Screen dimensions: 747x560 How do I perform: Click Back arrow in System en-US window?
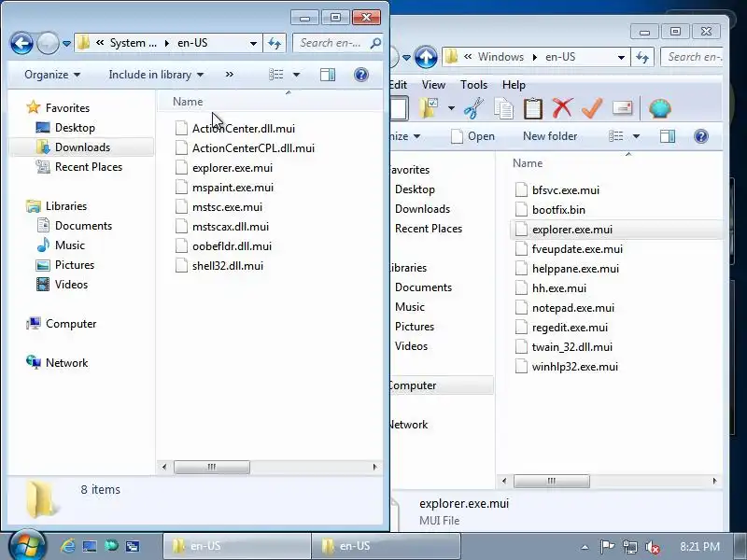pos(21,43)
